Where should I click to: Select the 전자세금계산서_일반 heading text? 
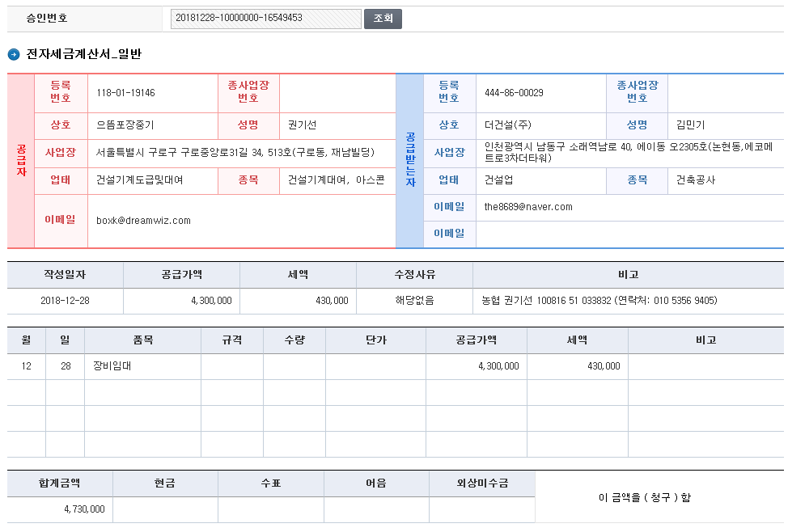click(84, 53)
